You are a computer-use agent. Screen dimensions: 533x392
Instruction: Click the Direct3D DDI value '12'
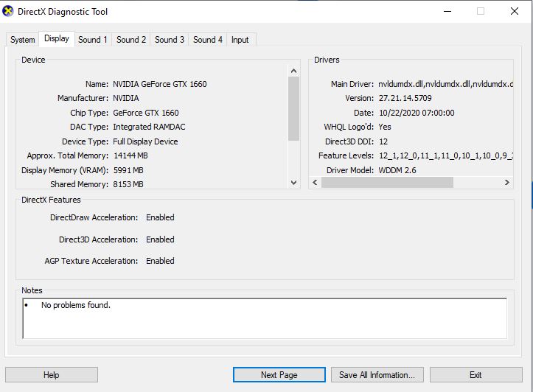tap(383, 141)
